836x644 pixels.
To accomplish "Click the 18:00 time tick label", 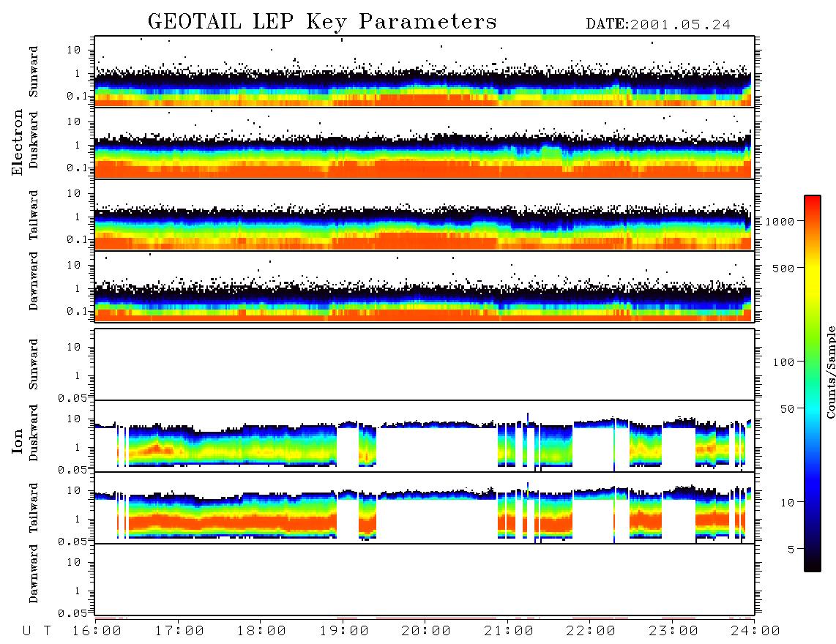I will coord(261,631).
